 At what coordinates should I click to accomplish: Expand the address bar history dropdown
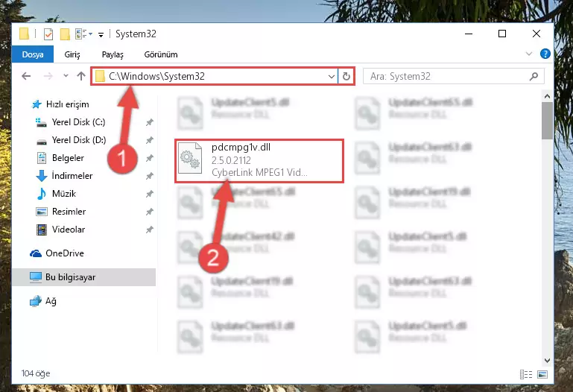331,76
